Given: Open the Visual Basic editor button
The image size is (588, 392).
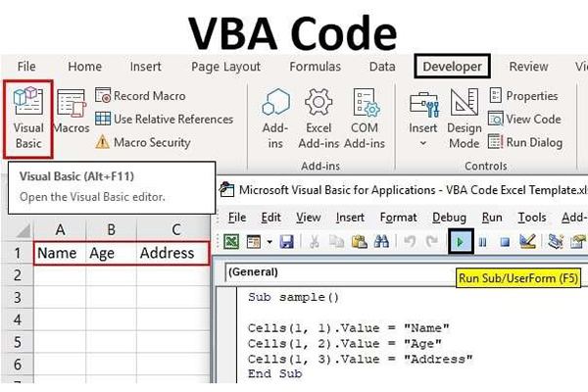Looking at the screenshot, I should click(28, 119).
